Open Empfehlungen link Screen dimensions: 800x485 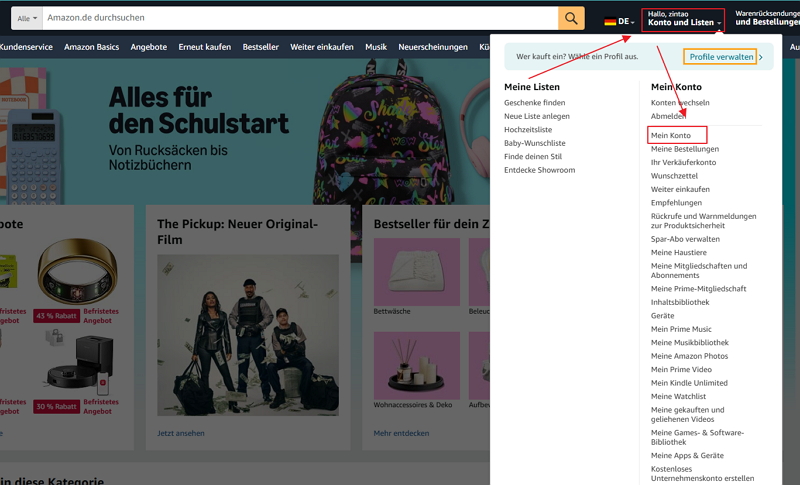coord(676,202)
